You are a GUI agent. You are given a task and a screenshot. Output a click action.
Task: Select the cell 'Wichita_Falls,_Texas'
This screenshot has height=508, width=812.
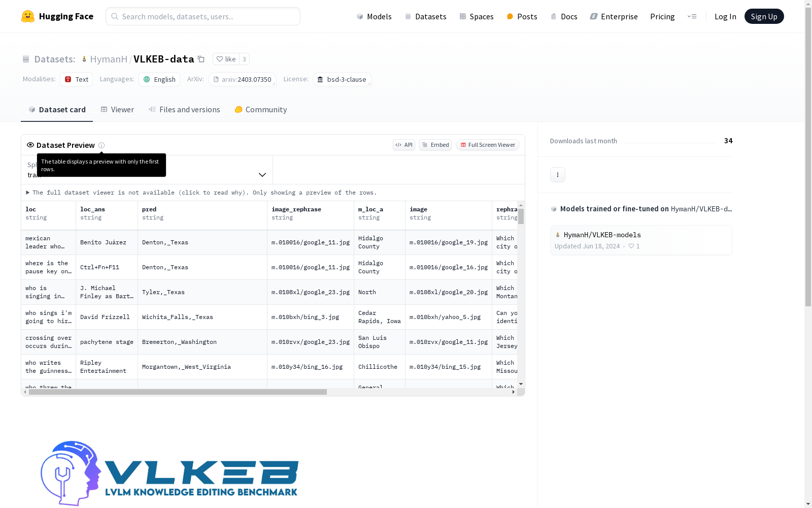(x=202, y=317)
